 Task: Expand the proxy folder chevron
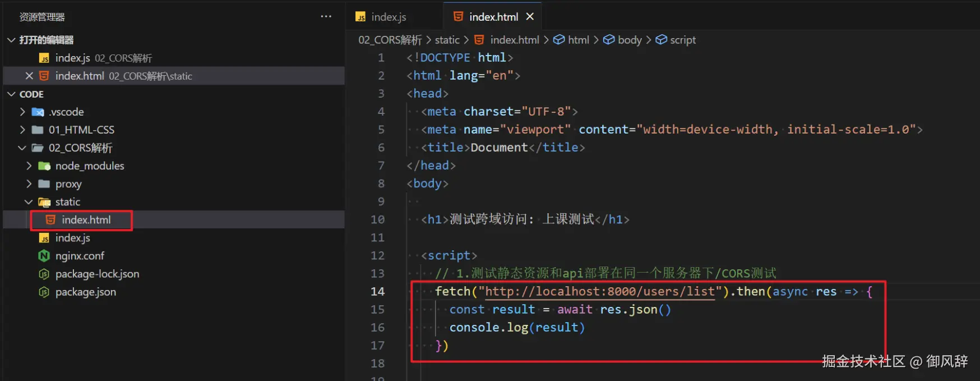[29, 183]
